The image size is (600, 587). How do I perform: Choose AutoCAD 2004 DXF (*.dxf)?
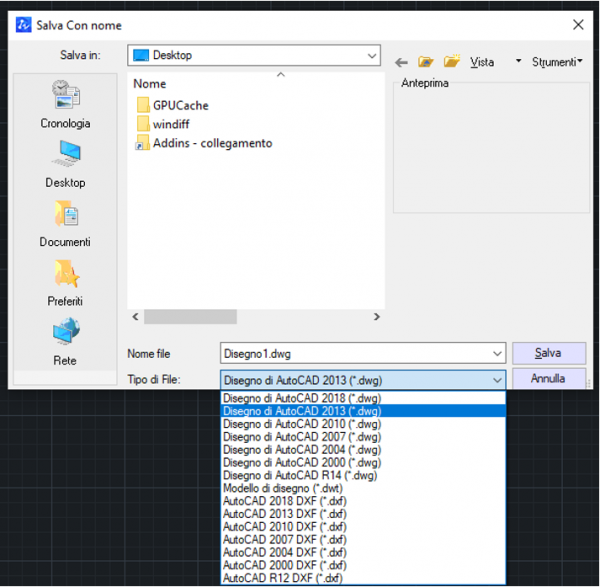(363, 553)
